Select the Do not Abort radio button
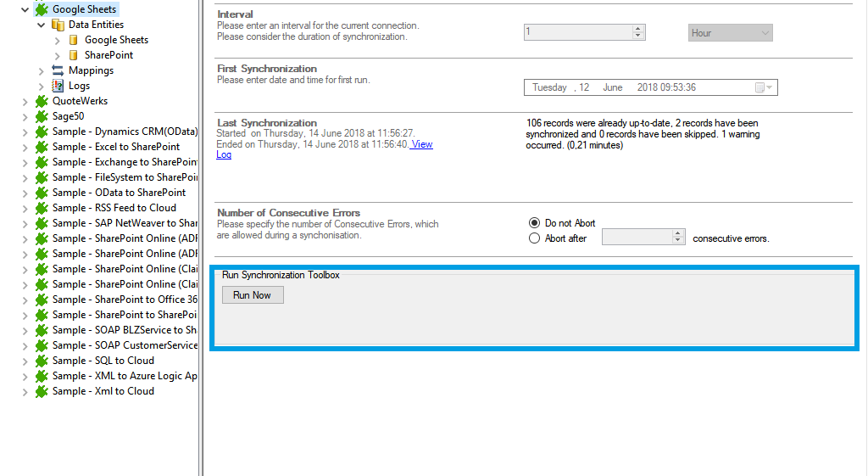Screen dimensions: 868x476 pyautogui.click(x=534, y=223)
